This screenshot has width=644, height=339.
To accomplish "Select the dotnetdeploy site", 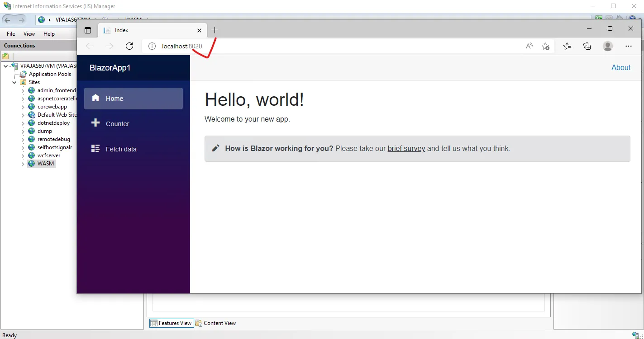I will click(54, 123).
